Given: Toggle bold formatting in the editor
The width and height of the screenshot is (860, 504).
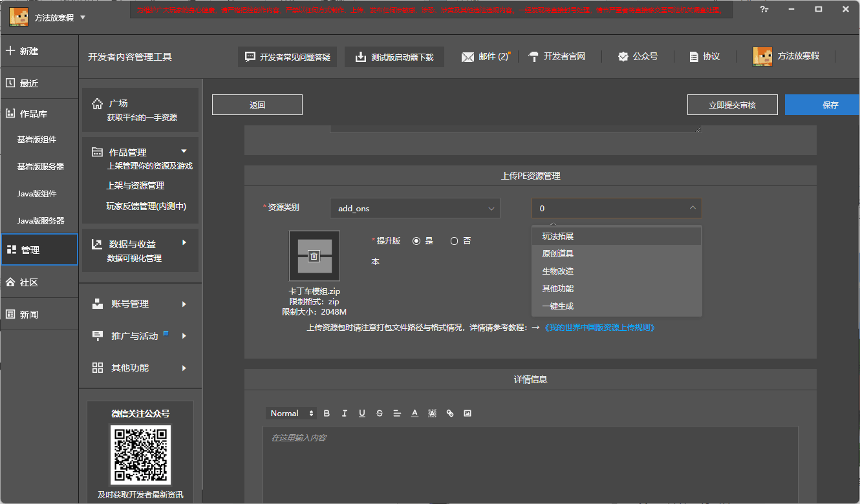Looking at the screenshot, I should coord(327,414).
